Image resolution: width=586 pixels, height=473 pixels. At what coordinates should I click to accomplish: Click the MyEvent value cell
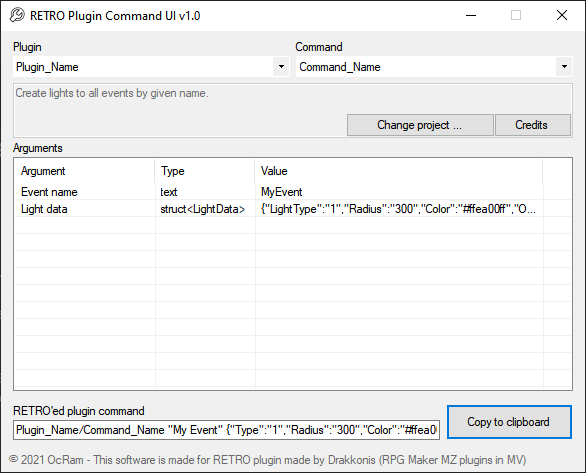tap(399, 192)
